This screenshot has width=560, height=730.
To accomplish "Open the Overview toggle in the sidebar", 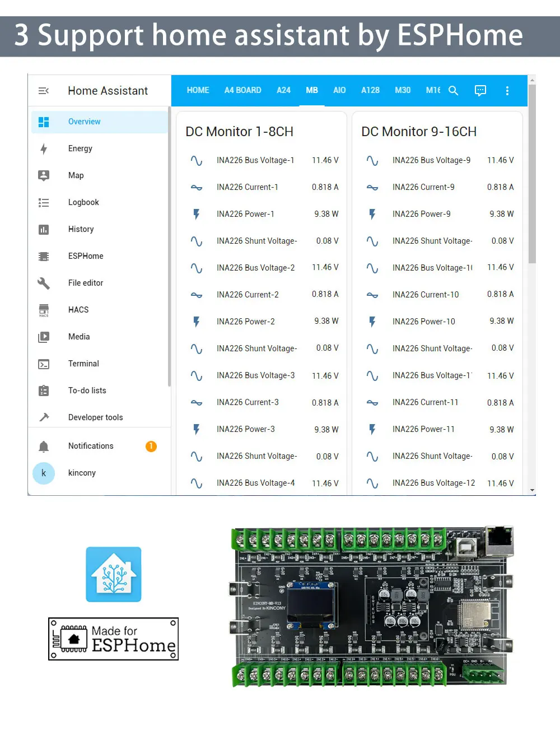I will pos(84,122).
